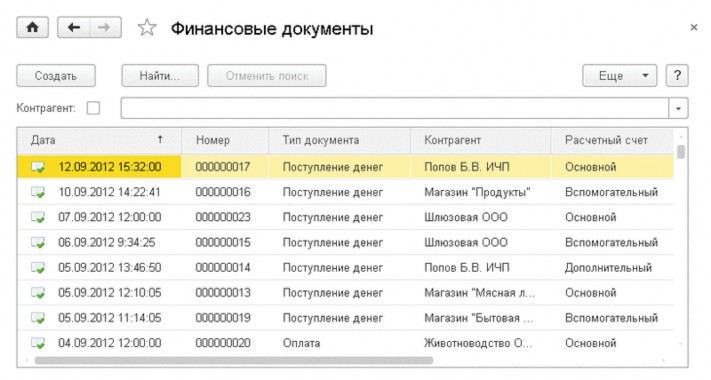The height and width of the screenshot is (380, 711).
Task: Click number cell 000000017
Action: 223,167
